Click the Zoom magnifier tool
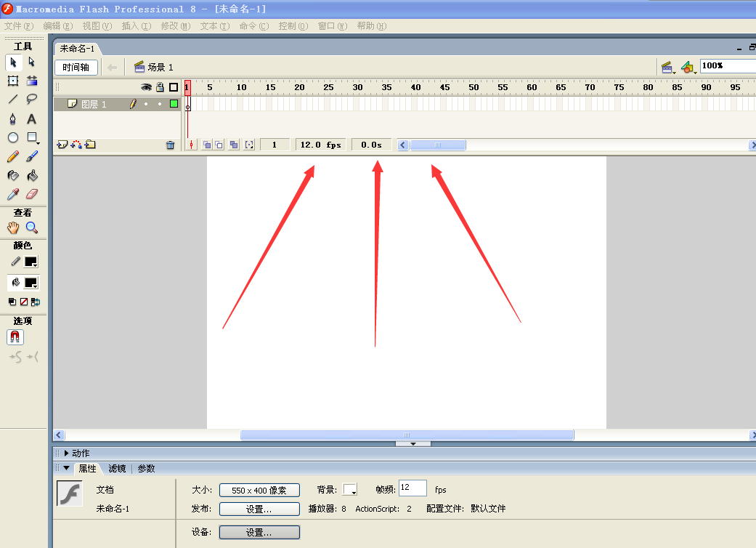This screenshot has height=548, width=756. [x=32, y=227]
